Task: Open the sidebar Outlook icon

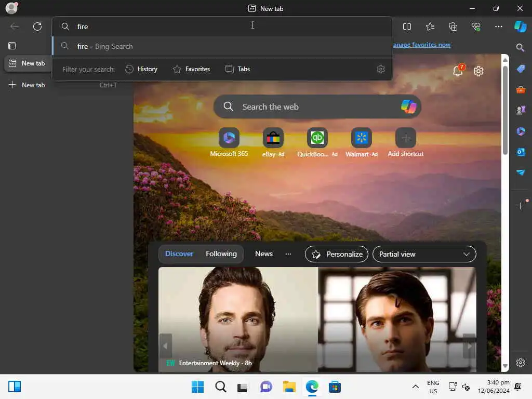Action: point(521,152)
